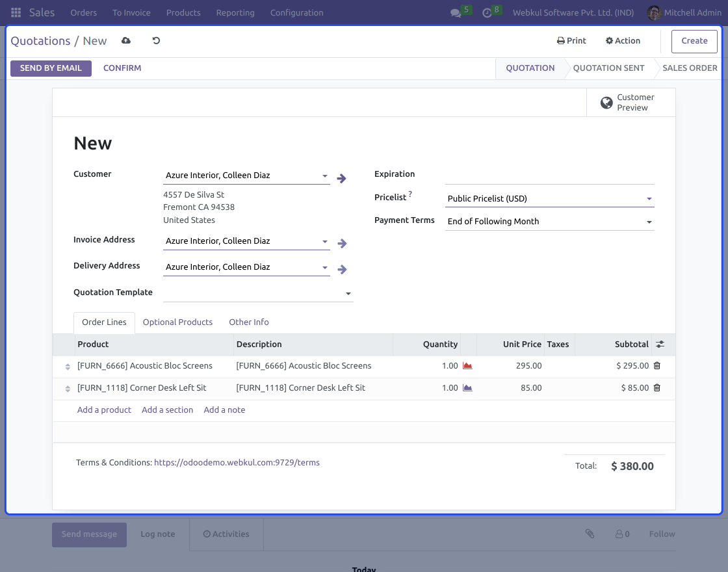
Task: Click the attachment paperclip icon
Action: 590,534
